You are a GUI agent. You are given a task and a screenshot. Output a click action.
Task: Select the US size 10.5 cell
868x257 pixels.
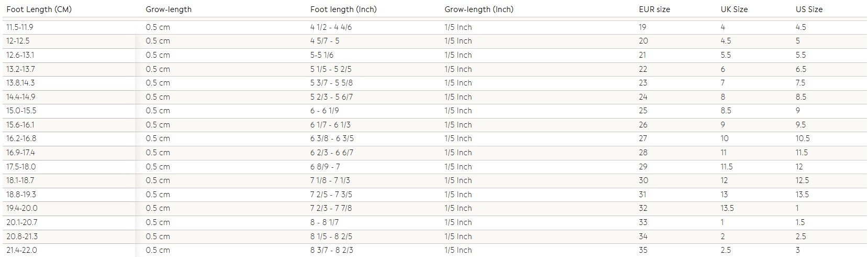click(803, 138)
